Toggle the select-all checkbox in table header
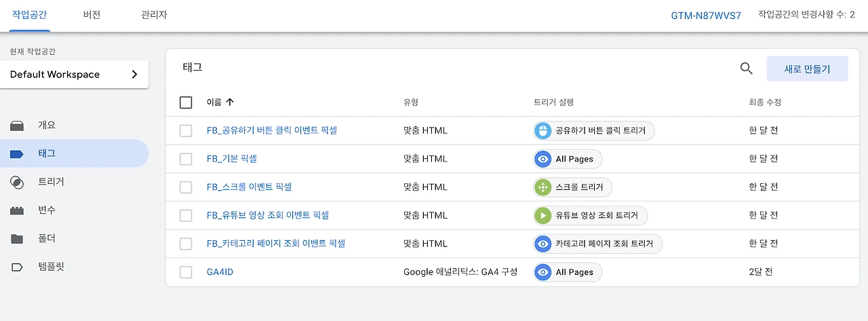 click(186, 102)
